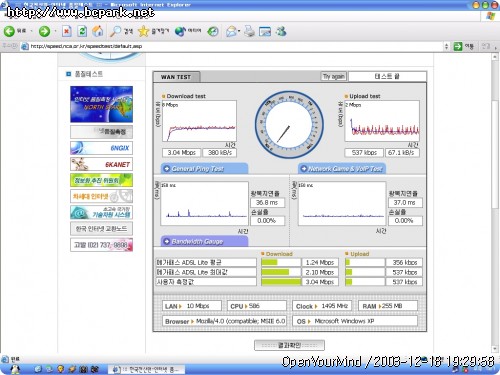This screenshot has height=375, width=500.
Task: Click the Clock 1495 MHz field
Action: point(322,306)
